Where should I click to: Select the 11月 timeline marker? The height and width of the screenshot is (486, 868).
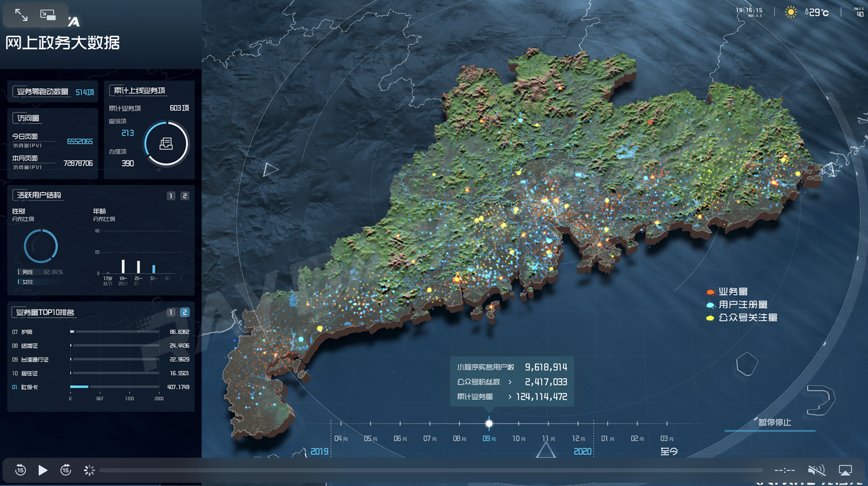coord(548,424)
